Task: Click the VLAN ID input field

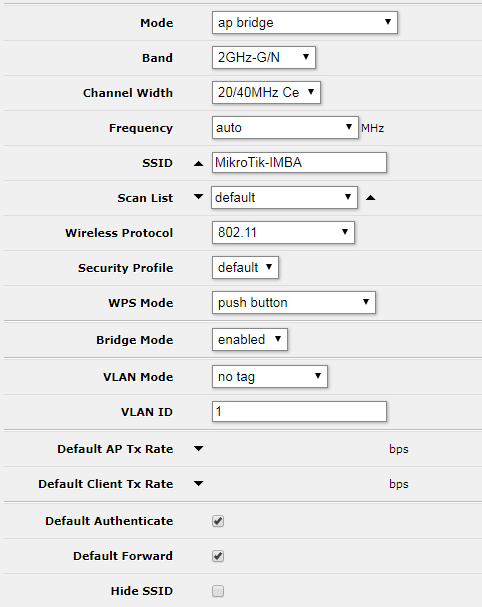Action: click(x=299, y=412)
